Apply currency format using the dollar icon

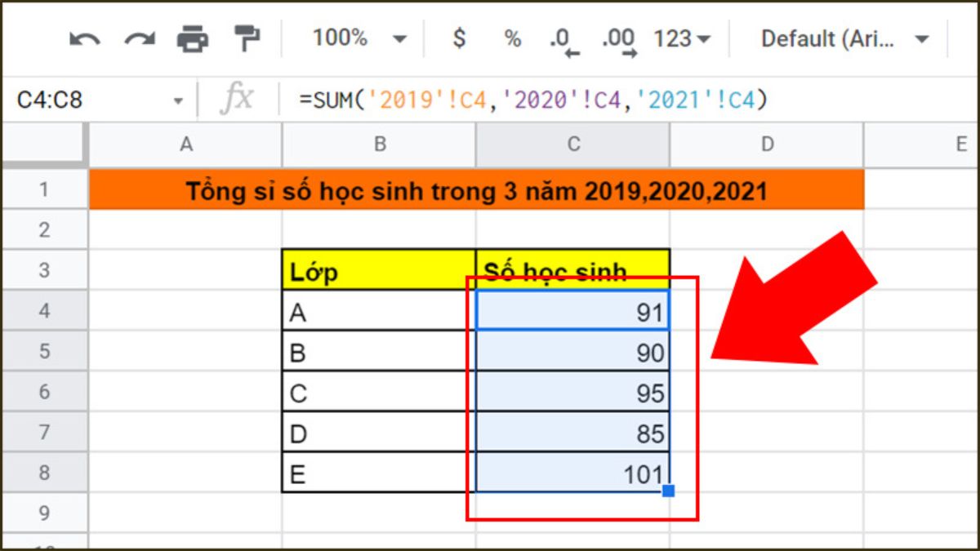point(460,37)
